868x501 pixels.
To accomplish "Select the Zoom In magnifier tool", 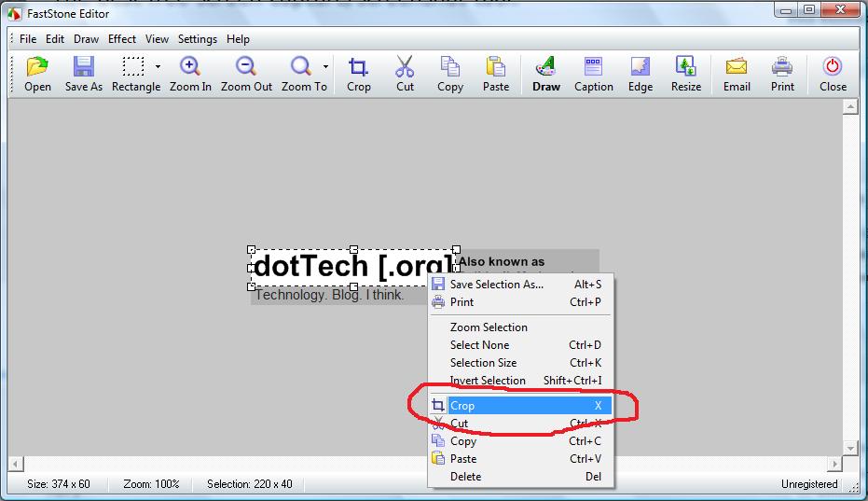I will [190, 68].
